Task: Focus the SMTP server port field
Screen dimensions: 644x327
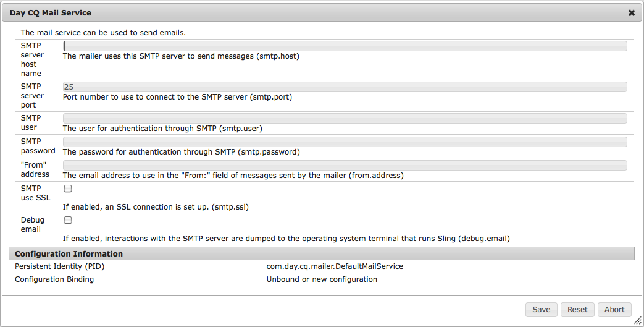Action: pyautogui.click(x=345, y=87)
